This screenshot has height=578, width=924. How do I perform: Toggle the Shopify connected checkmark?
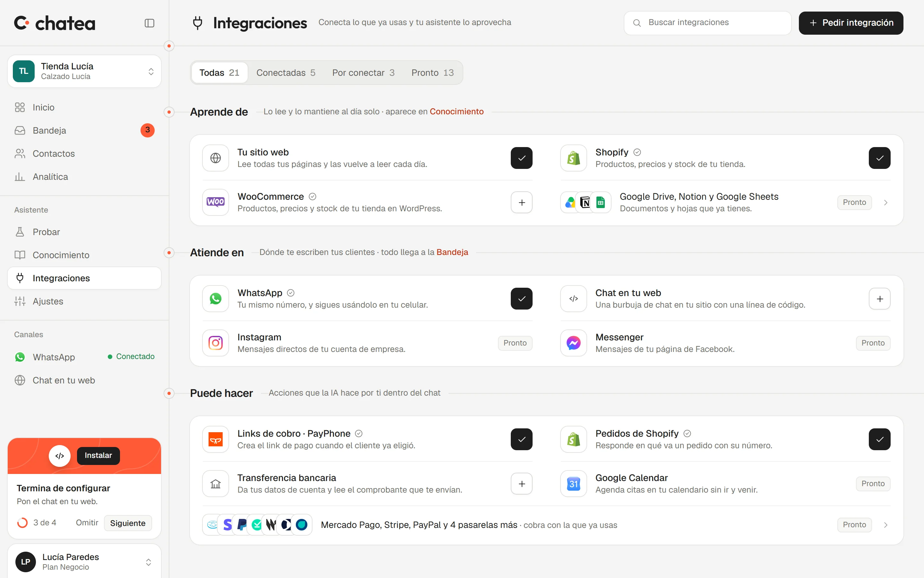click(880, 158)
